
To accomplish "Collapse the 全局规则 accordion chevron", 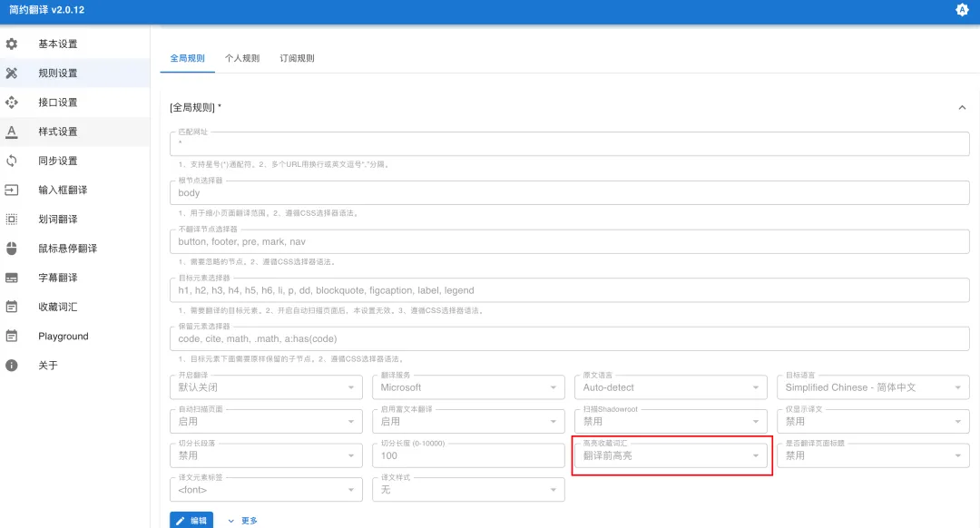I will point(962,108).
